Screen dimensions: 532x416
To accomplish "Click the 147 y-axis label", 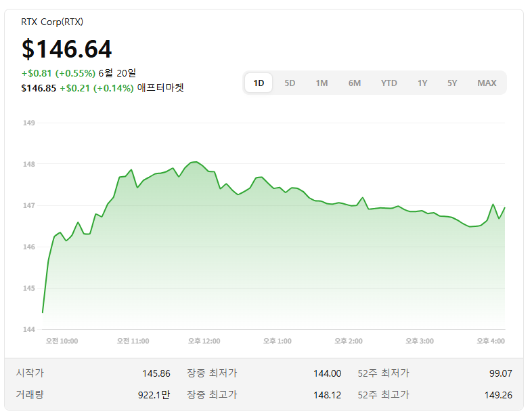I will (29, 205).
